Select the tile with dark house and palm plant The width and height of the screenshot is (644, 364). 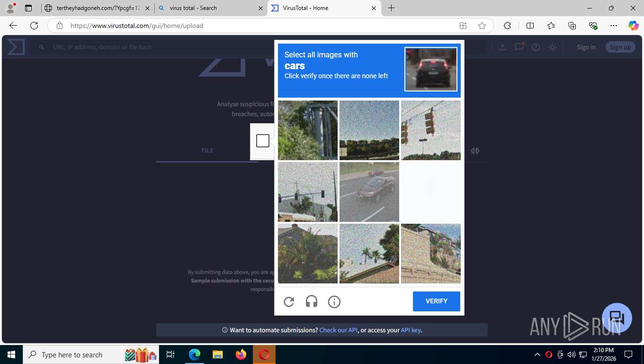click(308, 254)
